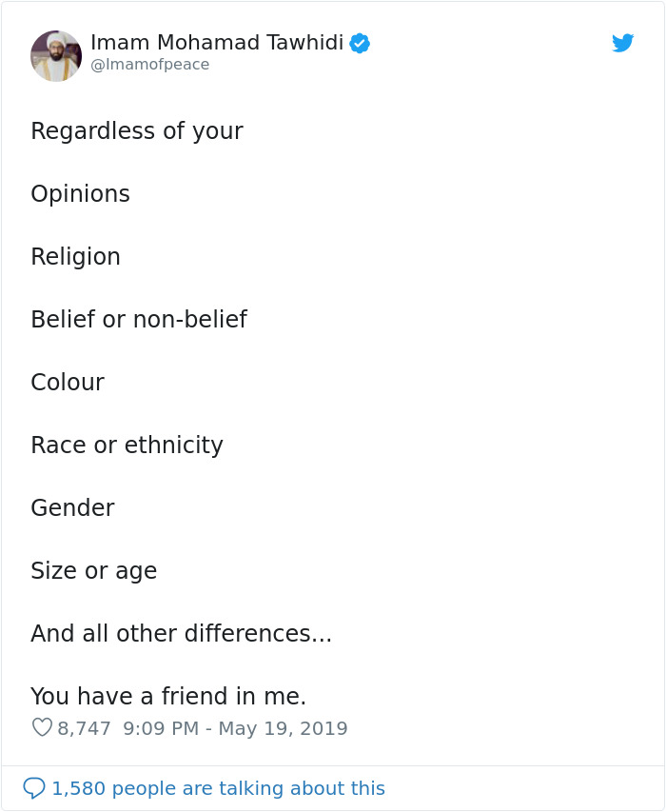Click the 'And all other differences...' line

[x=181, y=633]
